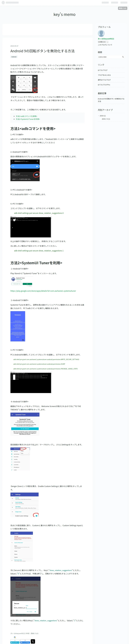
Task: Click the 月別アーカイブ sidebar heading
Action: click(x=105, y=110)
